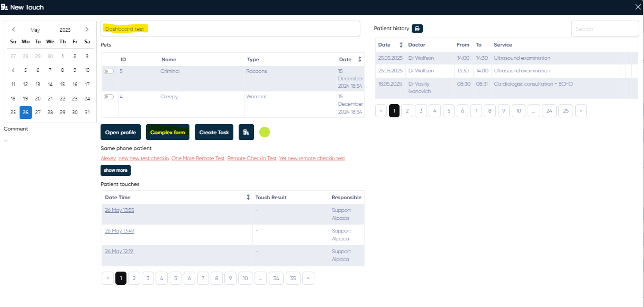Toggle the switch for pet Criminal

coord(109,71)
